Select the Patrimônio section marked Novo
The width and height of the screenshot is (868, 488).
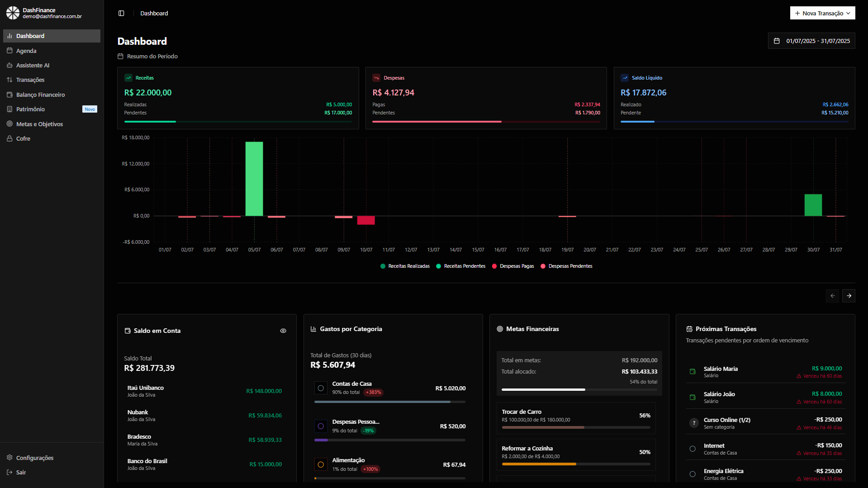[31, 109]
